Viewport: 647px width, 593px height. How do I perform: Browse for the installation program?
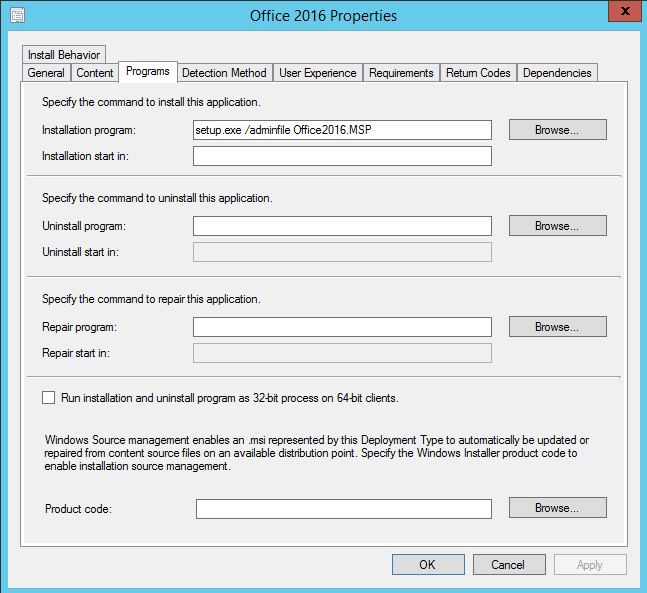click(x=557, y=130)
